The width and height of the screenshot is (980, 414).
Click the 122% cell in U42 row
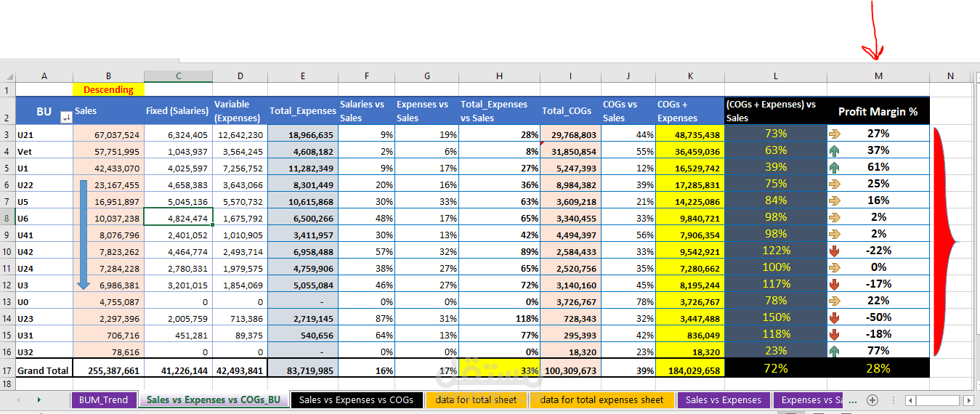pos(776,251)
